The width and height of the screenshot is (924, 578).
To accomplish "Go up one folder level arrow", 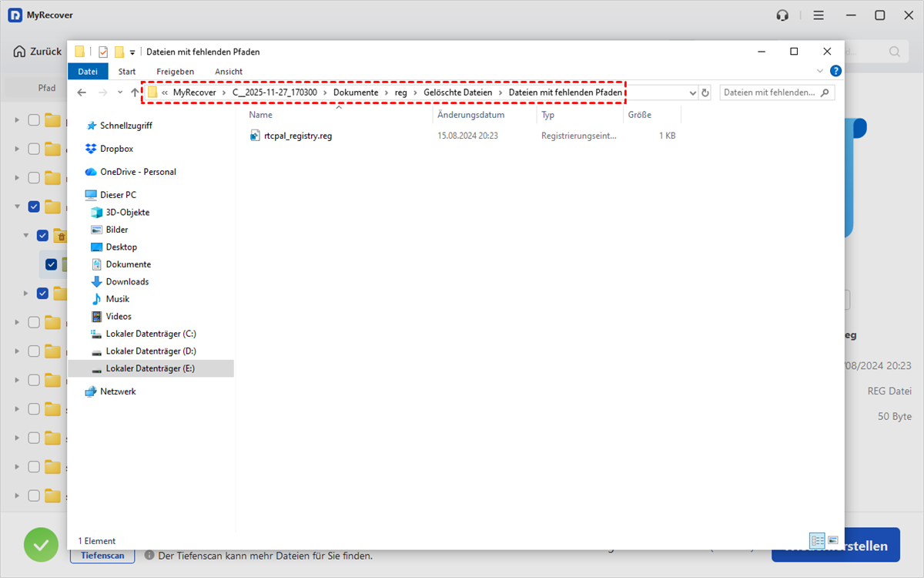I will coord(135,92).
